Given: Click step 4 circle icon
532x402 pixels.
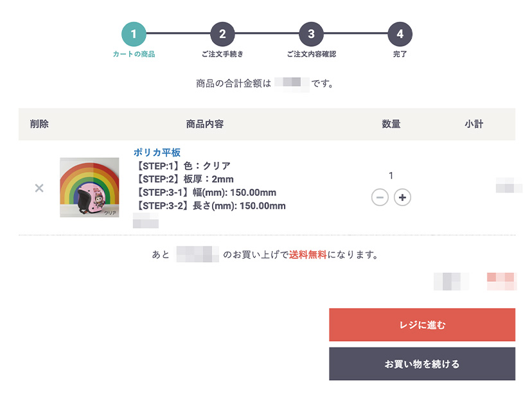Looking at the screenshot, I should coord(400,34).
